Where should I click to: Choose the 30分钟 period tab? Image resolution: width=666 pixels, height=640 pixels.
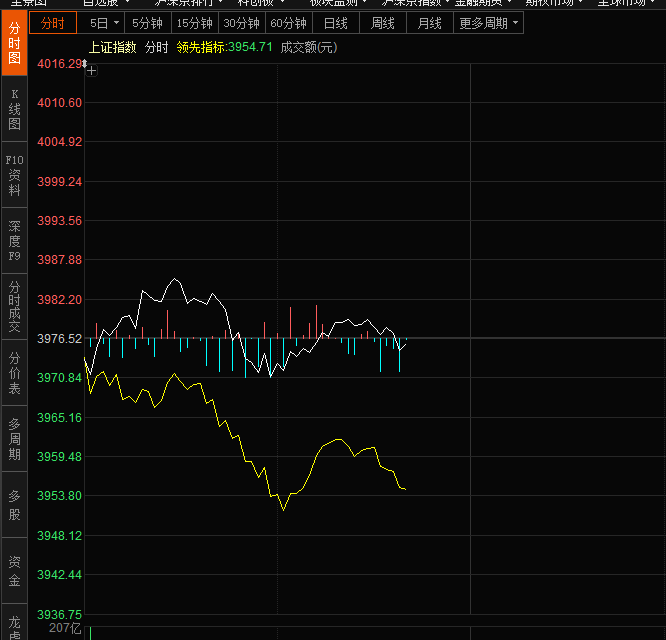(x=242, y=22)
